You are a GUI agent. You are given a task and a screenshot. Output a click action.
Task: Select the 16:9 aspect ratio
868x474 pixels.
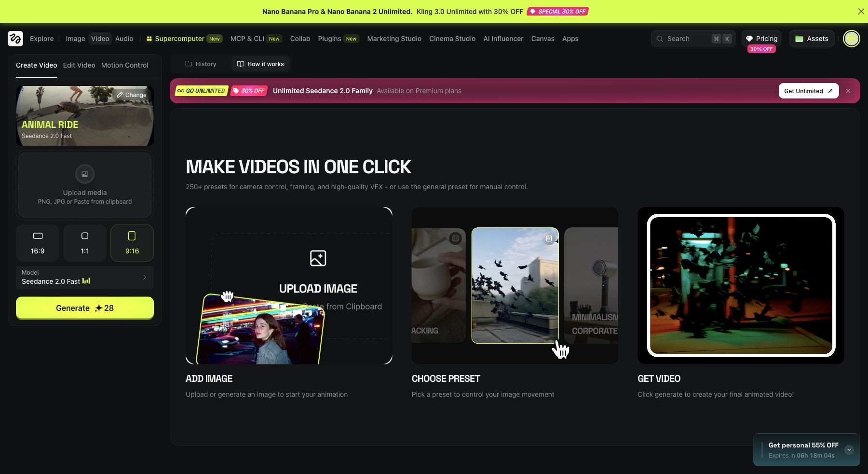coord(38,243)
